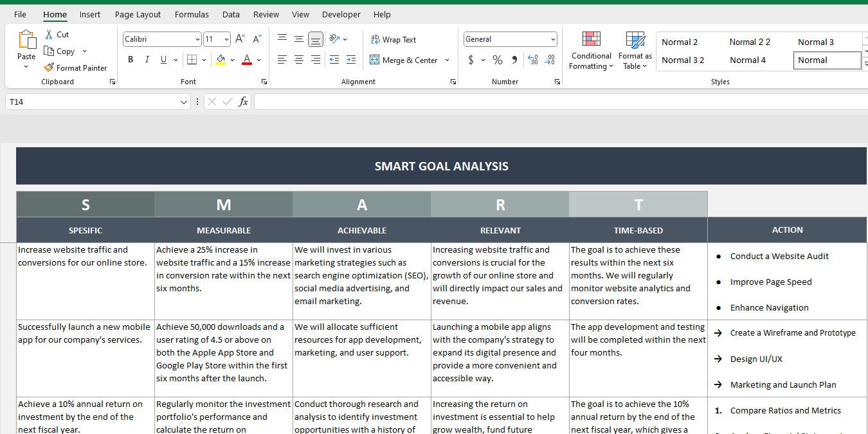Screen dimensions: 868x434
Task: Click inside the formula bar
Action: point(450,101)
